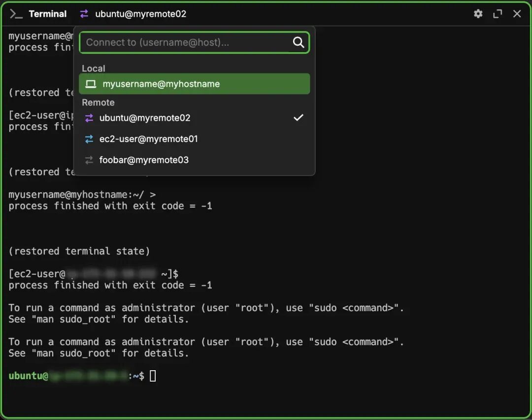The height and width of the screenshot is (420, 532).
Task: Focus the Connect to (username@host) input
Action: tap(194, 42)
